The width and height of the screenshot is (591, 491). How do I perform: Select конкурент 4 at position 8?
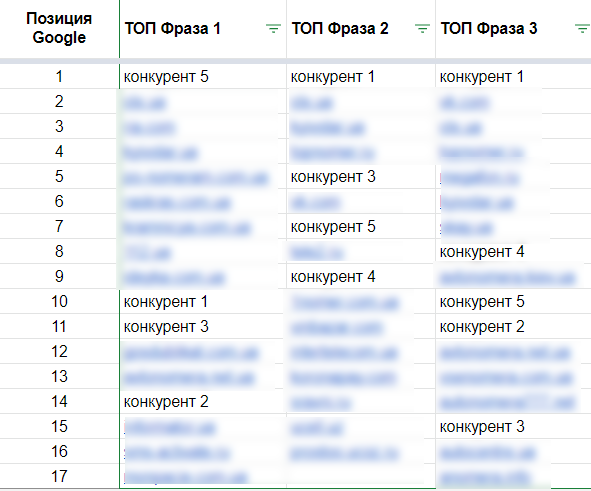482,252
